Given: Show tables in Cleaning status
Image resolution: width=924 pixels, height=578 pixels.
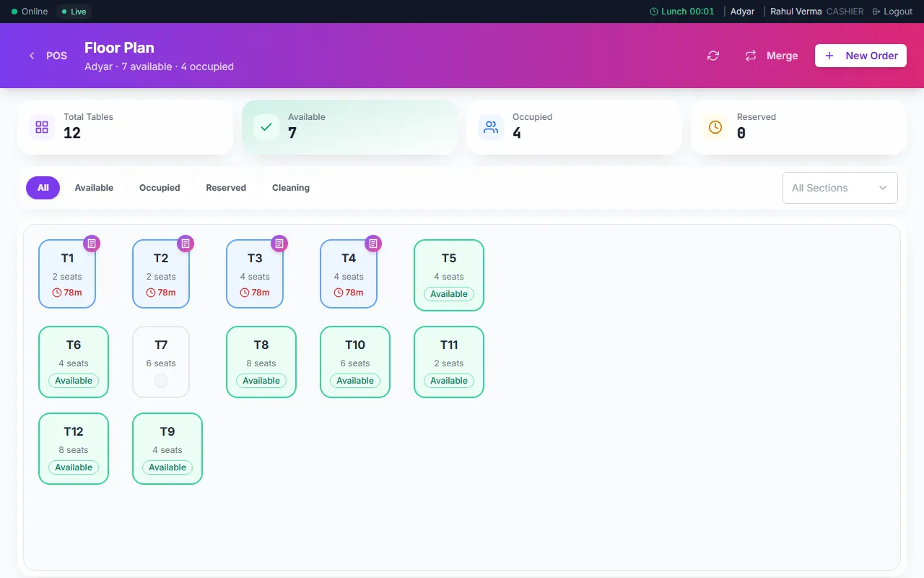Looking at the screenshot, I should click(291, 188).
